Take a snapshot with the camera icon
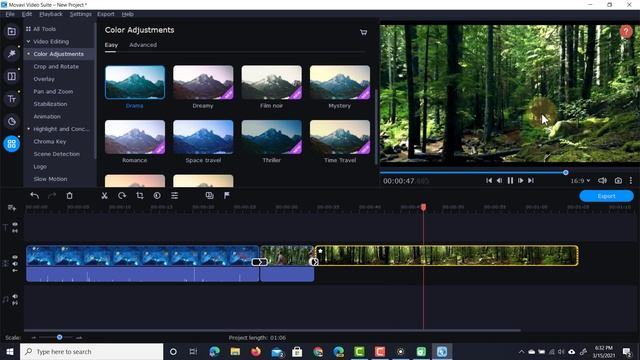 pos(618,180)
